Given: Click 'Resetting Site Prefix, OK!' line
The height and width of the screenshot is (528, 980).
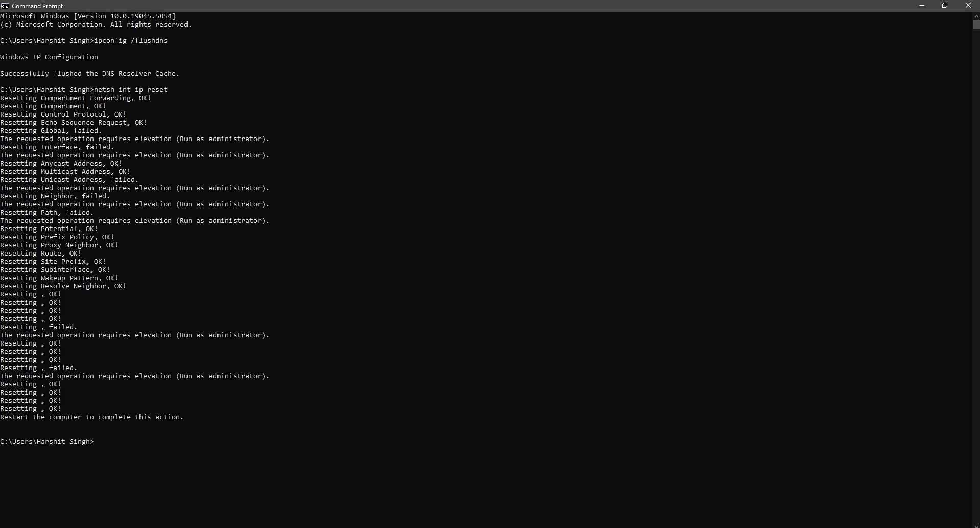Looking at the screenshot, I should tap(53, 262).
